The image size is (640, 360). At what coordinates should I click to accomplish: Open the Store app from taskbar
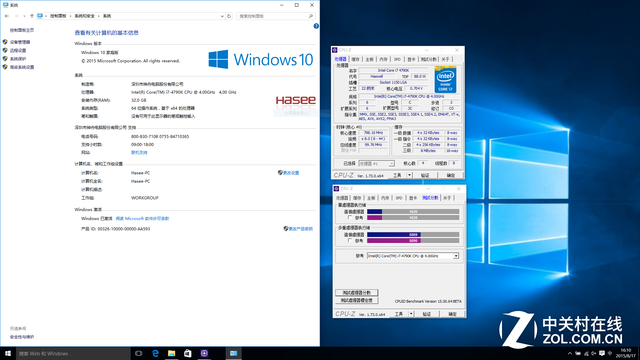click(x=188, y=353)
